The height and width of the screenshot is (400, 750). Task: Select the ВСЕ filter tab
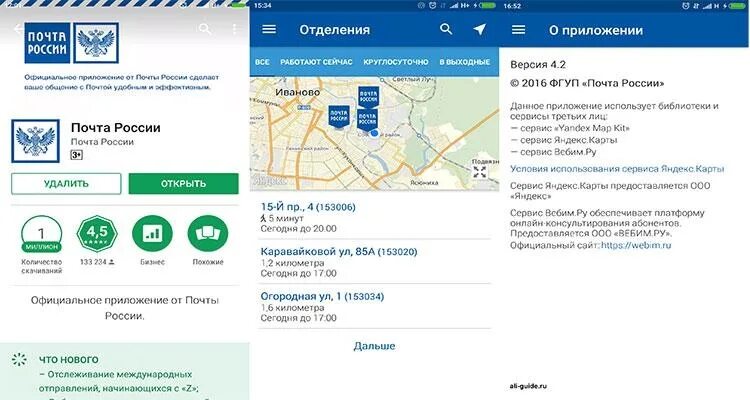point(262,62)
